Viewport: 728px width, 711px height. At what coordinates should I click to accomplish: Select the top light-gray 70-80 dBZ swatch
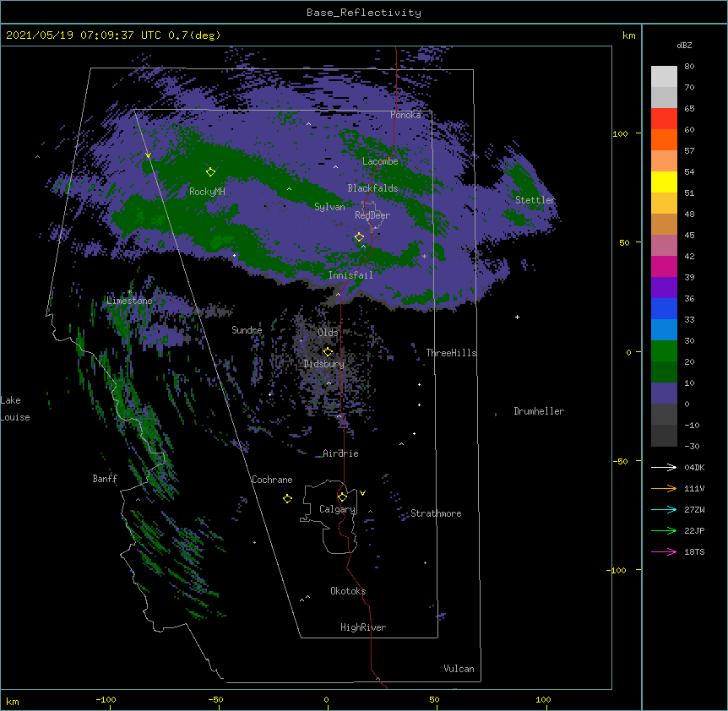click(664, 76)
